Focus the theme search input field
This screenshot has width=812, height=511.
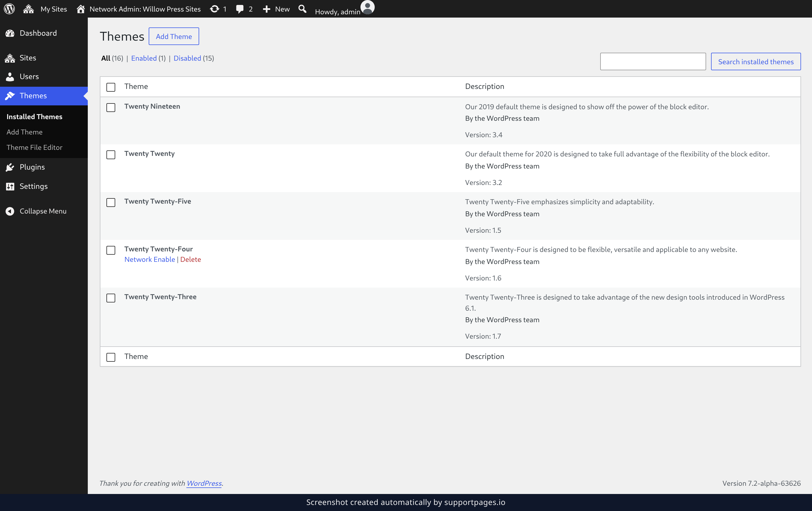click(653, 61)
